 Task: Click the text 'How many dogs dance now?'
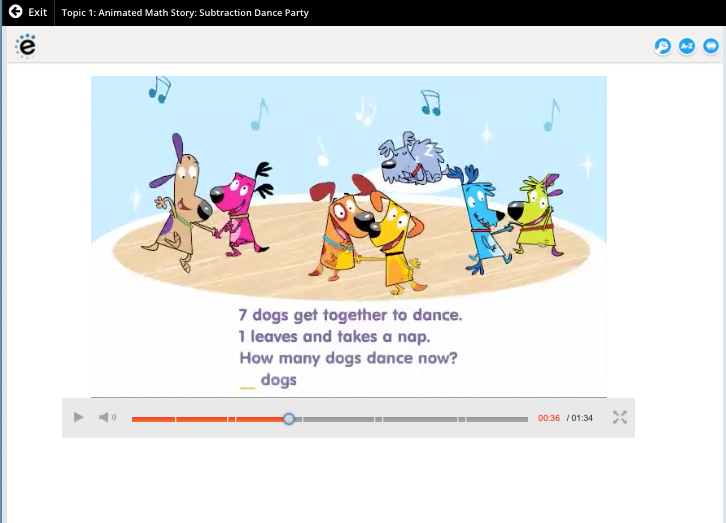[348, 358]
